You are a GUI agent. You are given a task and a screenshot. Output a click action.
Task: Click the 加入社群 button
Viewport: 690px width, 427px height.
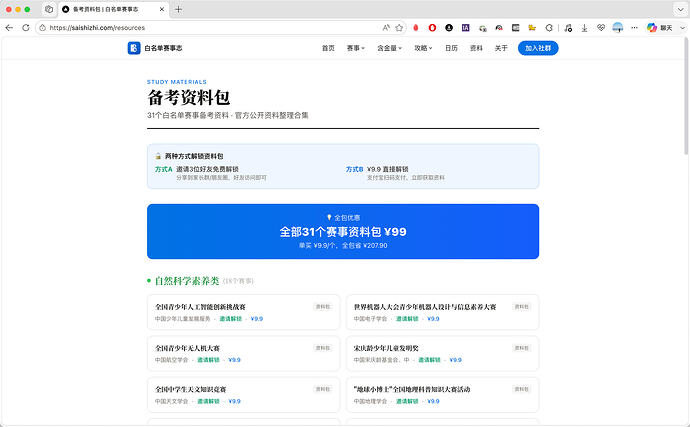(x=538, y=48)
